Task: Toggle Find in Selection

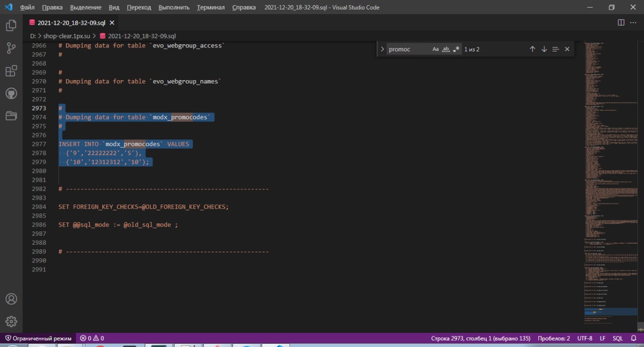Action: point(555,49)
